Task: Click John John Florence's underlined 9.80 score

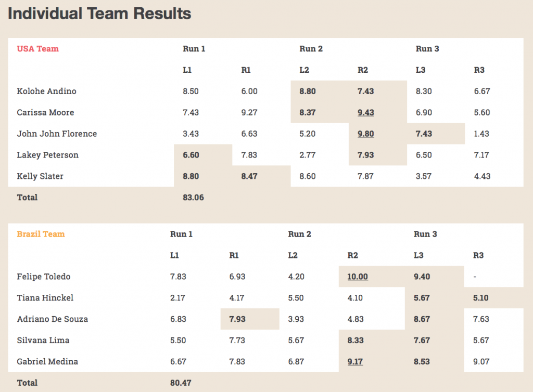Action: tap(365, 134)
